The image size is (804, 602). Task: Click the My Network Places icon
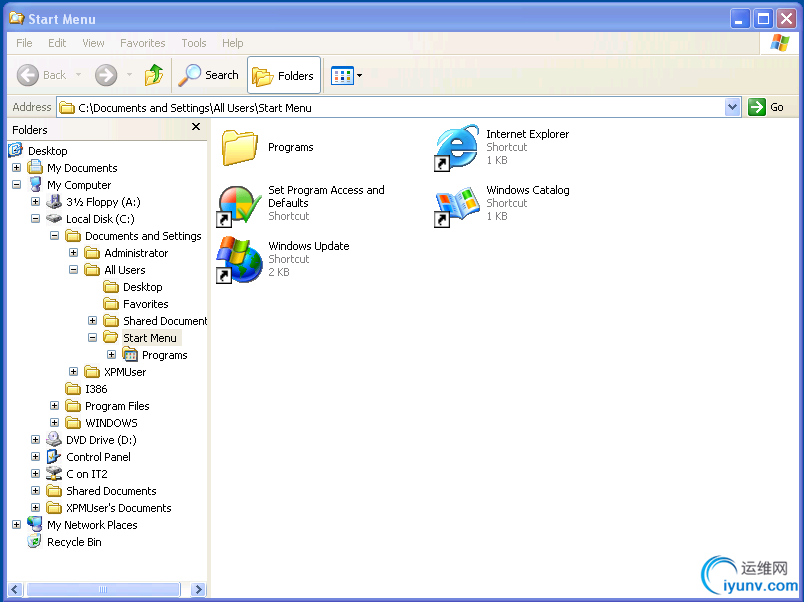tap(35, 524)
